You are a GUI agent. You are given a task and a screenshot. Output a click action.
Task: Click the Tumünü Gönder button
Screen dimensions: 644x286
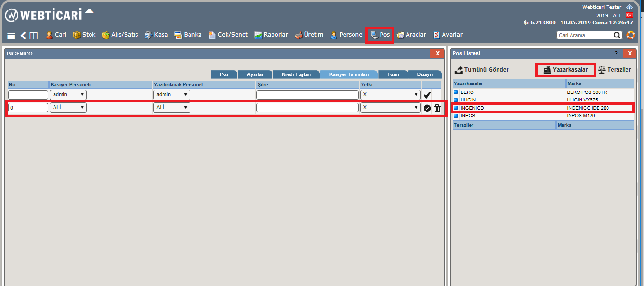tap(481, 70)
